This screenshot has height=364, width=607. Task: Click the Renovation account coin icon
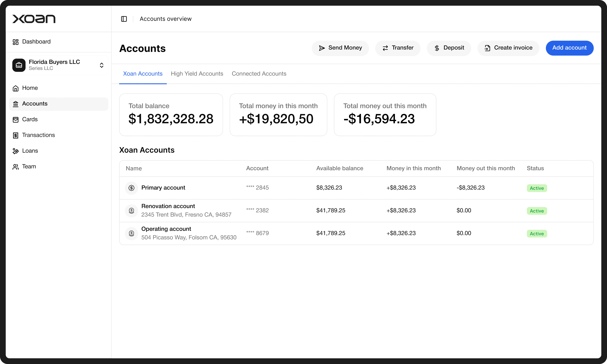tap(131, 211)
